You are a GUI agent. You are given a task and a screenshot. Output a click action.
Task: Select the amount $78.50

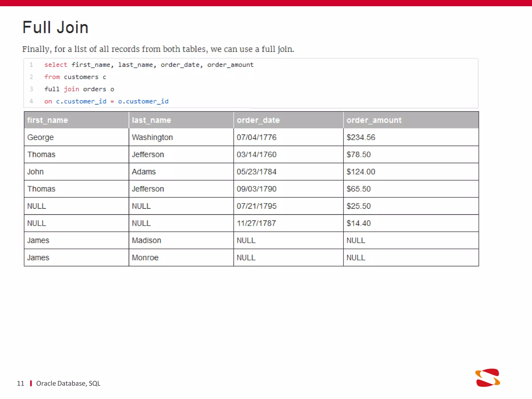pos(411,155)
